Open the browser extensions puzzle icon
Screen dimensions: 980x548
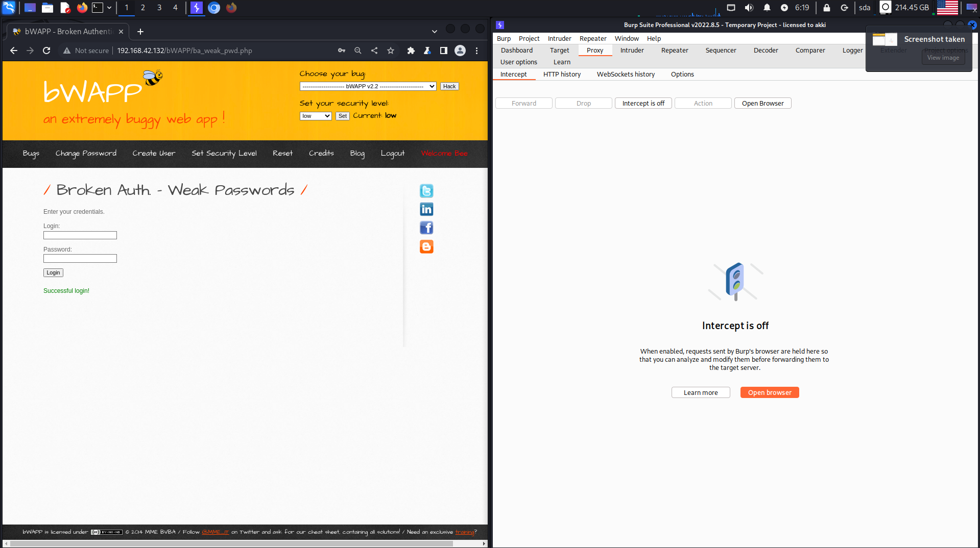click(411, 51)
